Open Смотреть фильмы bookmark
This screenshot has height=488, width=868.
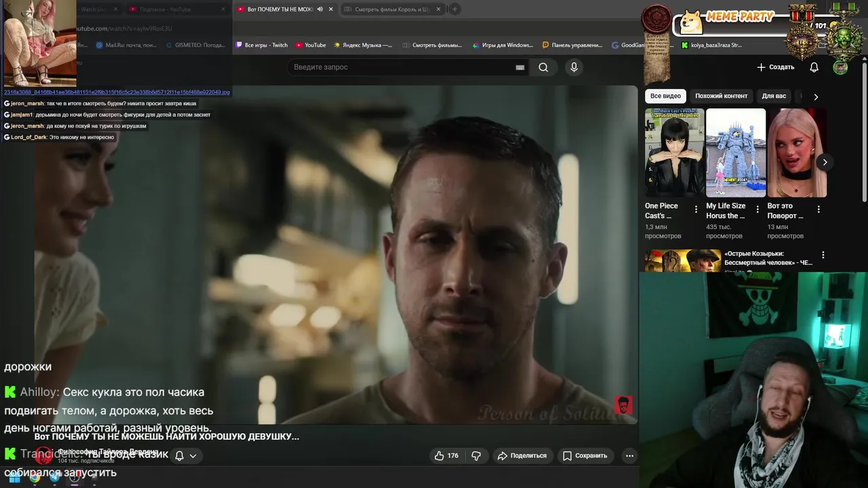tap(431, 45)
